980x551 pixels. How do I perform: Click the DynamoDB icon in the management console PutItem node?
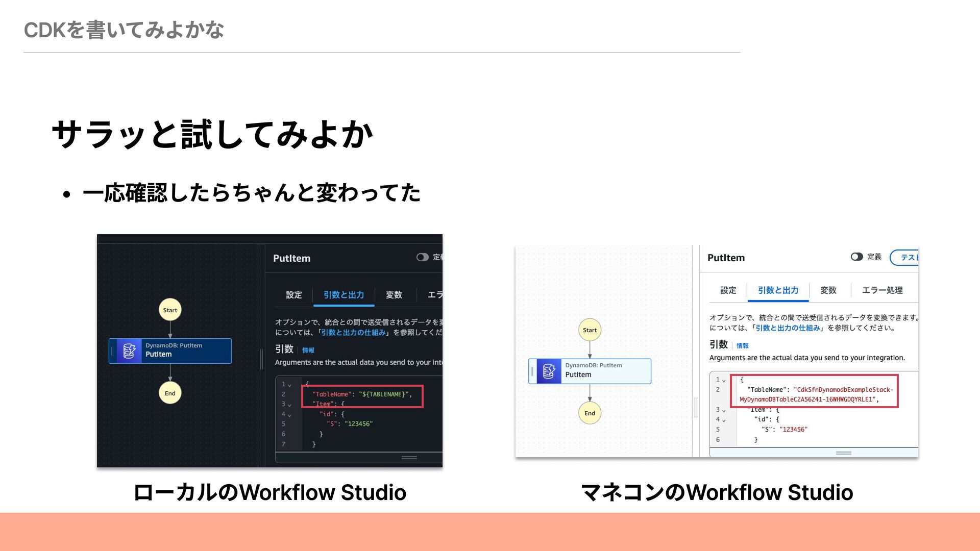[549, 371]
